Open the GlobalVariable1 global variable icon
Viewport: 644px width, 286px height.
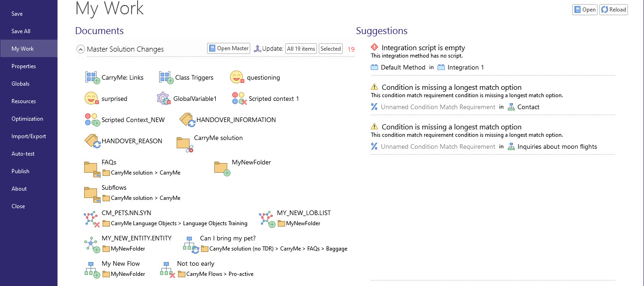pyautogui.click(x=164, y=98)
